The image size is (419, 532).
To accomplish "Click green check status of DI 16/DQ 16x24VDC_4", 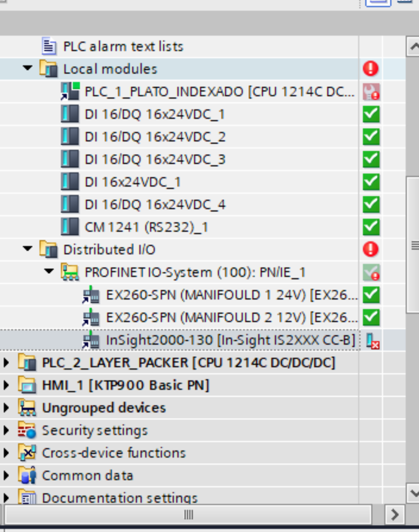I will pos(371,205).
